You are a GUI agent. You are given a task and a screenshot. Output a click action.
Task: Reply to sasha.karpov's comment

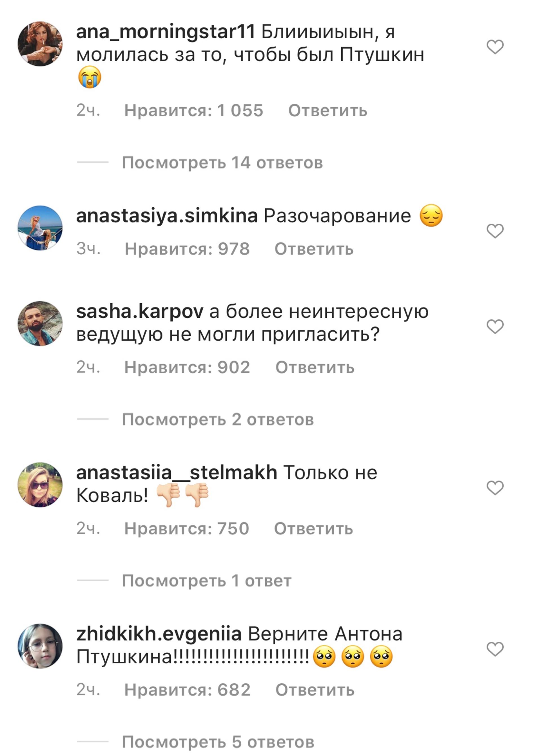tap(315, 367)
